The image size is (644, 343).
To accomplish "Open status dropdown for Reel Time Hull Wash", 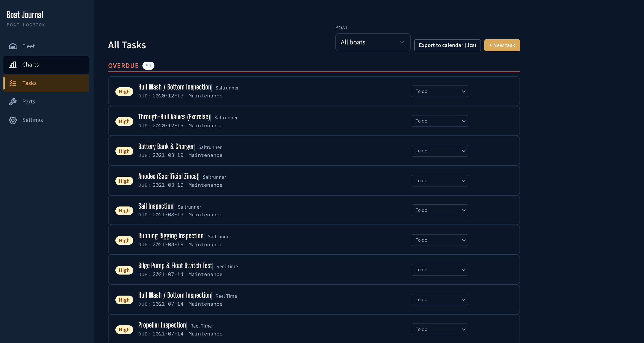I will 440,299.
